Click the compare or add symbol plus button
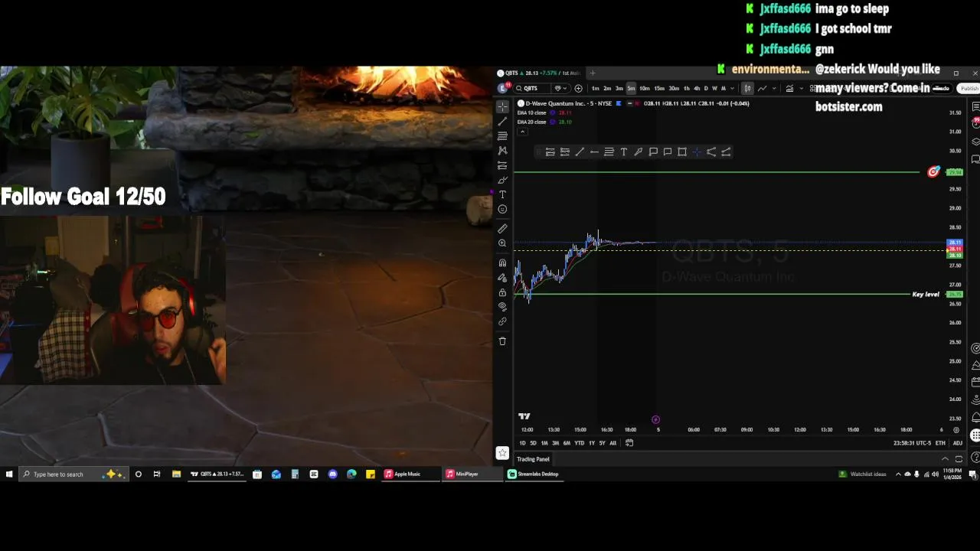980x551 pixels. coord(578,88)
